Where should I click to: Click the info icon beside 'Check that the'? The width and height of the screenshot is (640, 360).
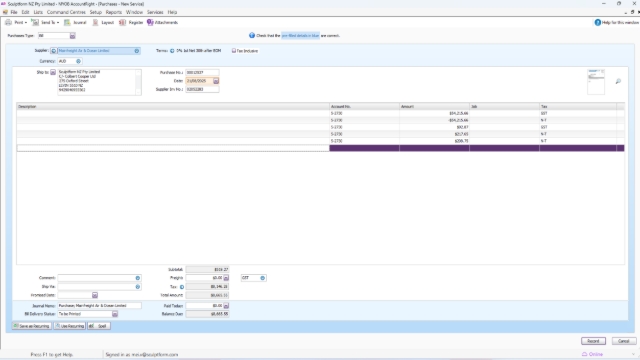252,36
